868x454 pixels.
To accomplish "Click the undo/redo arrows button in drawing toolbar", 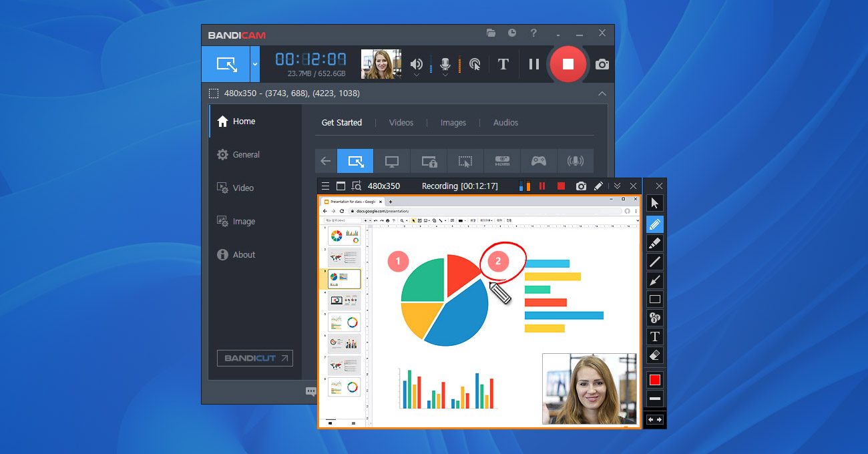I will point(655,419).
